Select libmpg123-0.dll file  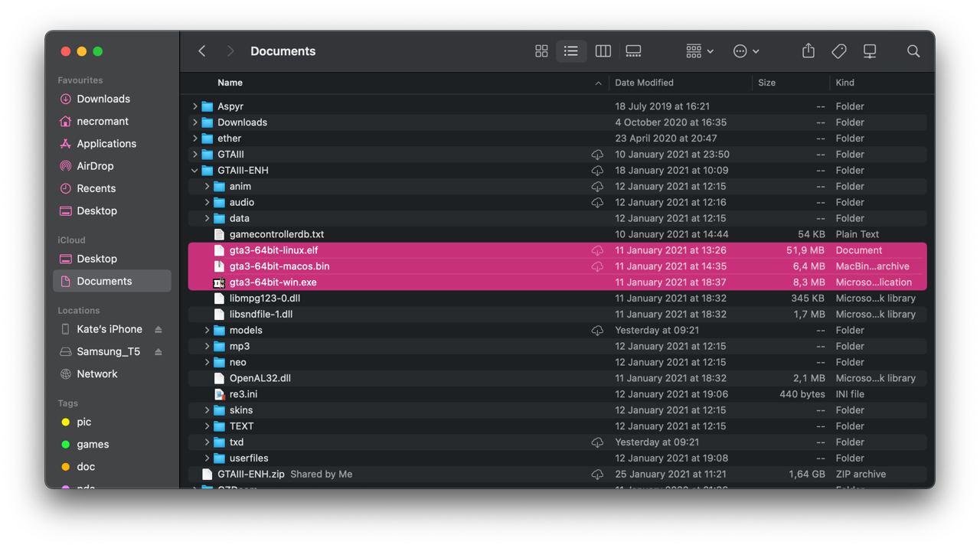557,298
